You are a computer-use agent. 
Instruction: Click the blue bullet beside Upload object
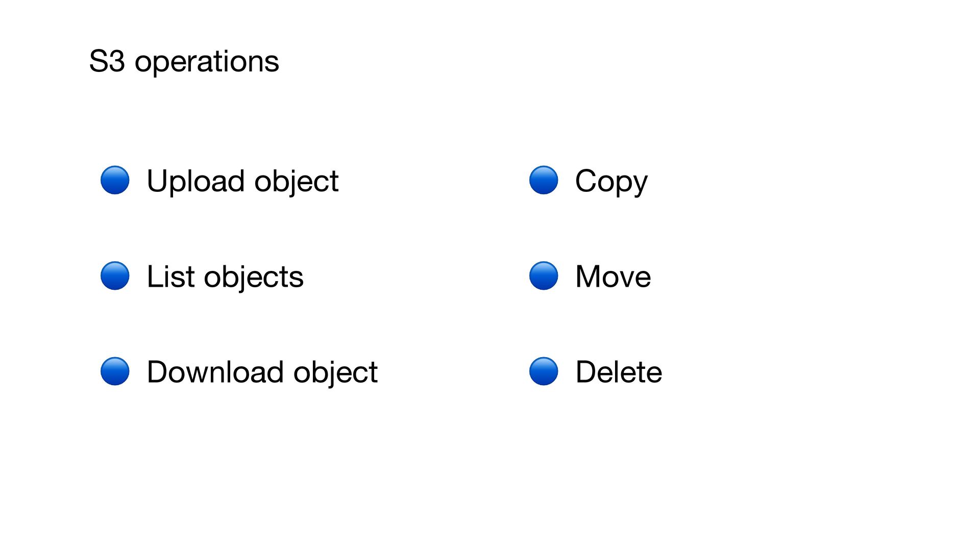(x=115, y=180)
